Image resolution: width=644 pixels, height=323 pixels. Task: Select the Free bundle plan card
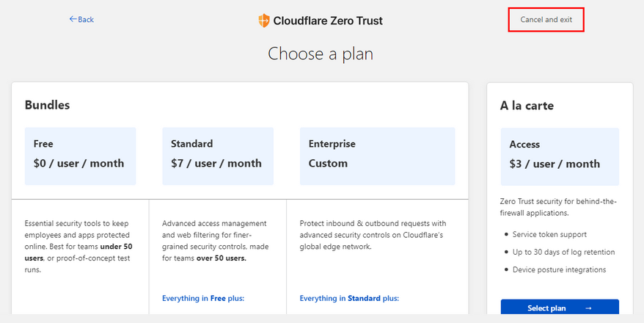coord(80,156)
